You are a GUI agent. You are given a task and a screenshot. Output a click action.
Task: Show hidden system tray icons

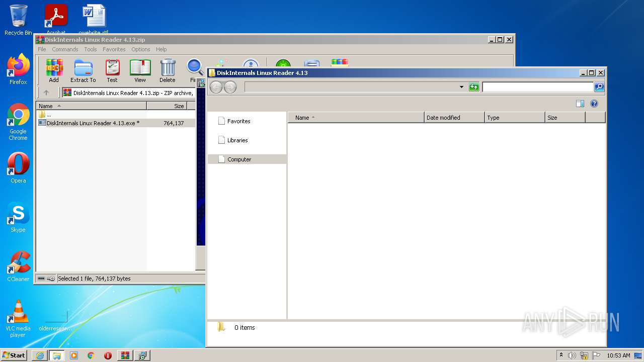click(x=561, y=355)
